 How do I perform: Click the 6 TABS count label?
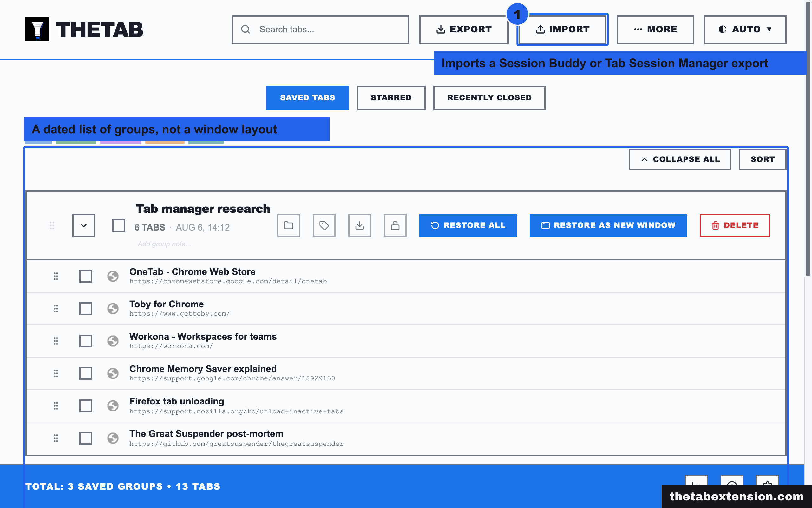coord(150,227)
